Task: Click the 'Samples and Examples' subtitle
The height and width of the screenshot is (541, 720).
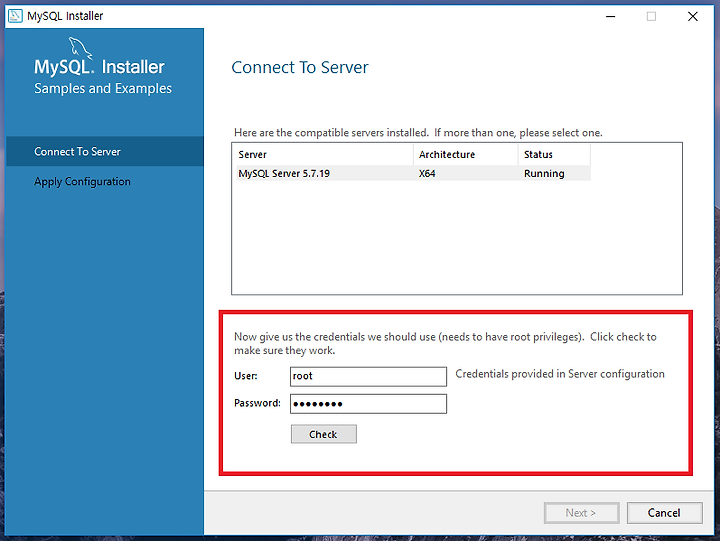Action: point(103,88)
